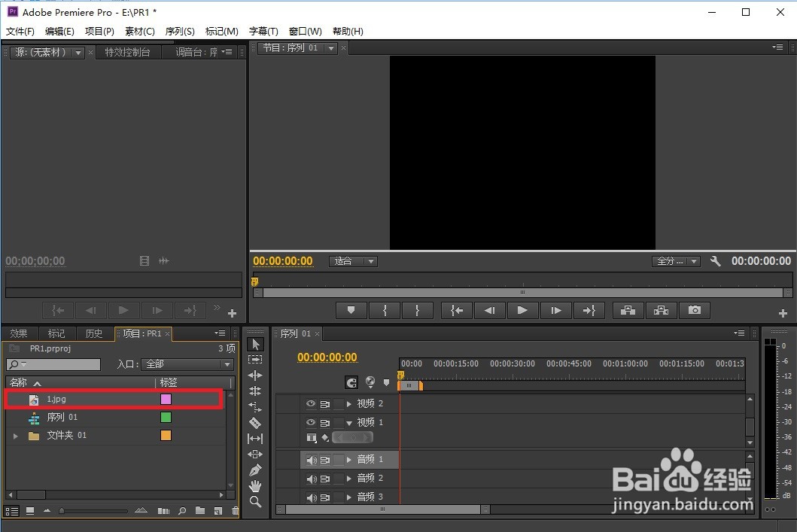Click the Lift button in Program monitor

click(628, 310)
